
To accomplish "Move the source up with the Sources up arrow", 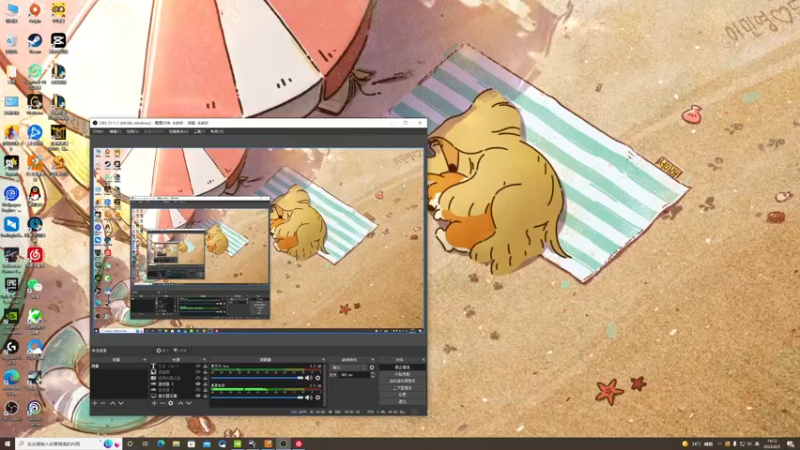I will 181,403.
